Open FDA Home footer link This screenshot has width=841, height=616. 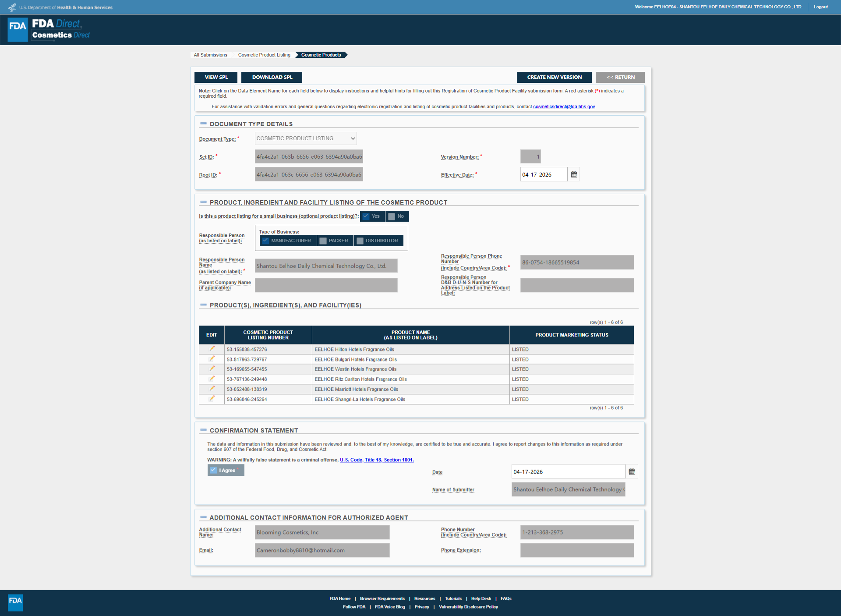tap(340, 598)
